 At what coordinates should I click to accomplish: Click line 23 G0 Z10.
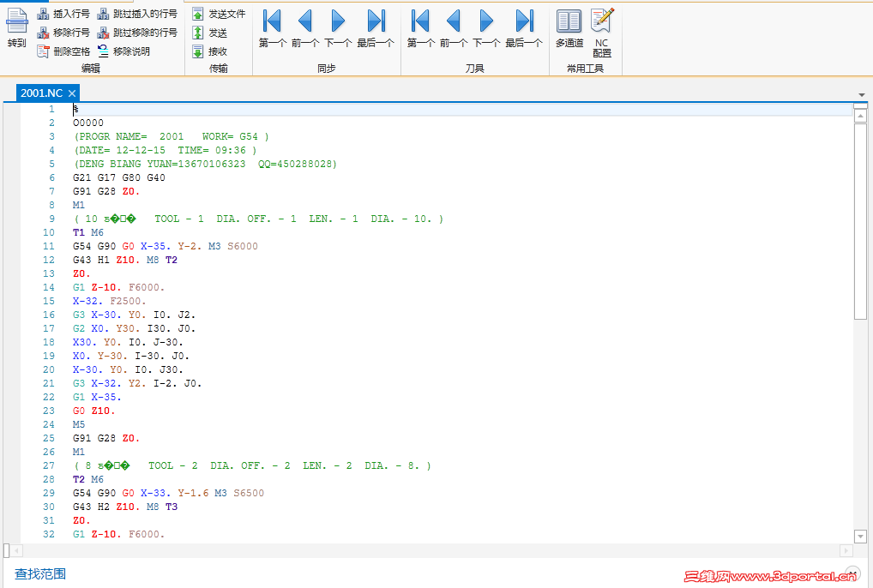coord(93,411)
